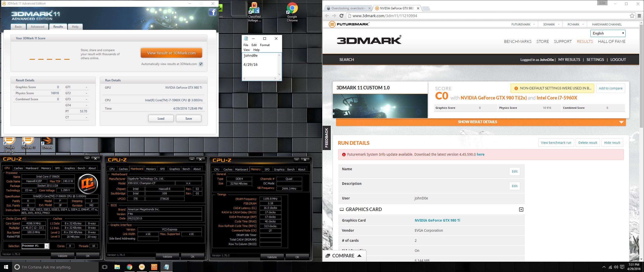
Task: Open Google Chrome desktop shortcut
Action: pyautogui.click(x=292, y=12)
